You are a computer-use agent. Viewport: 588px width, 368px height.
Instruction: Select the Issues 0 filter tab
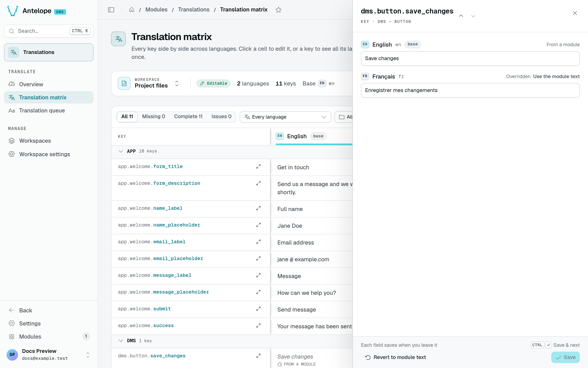tap(221, 117)
